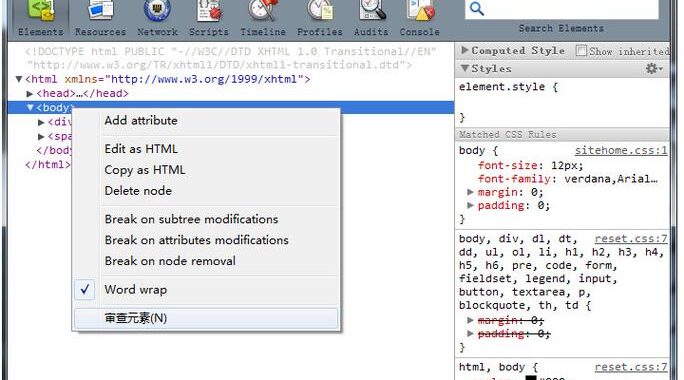Open the Resources panel icon
The width and height of the screenshot is (684, 380).
[x=100, y=11]
